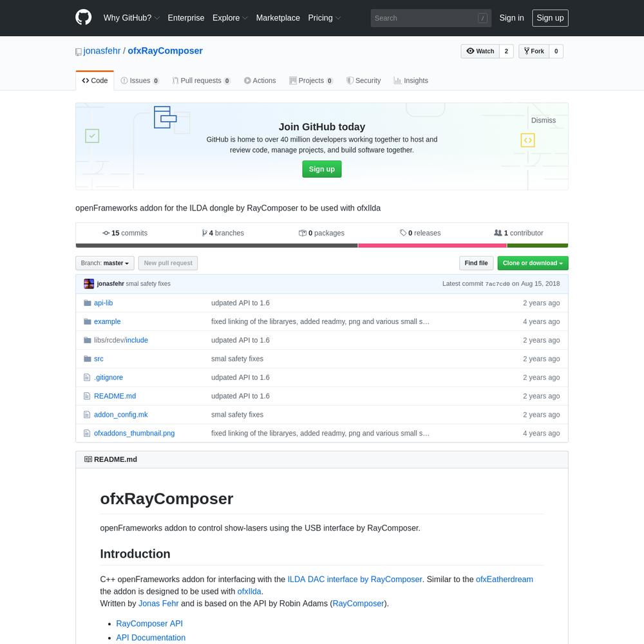The width and height of the screenshot is (644, 644).
Task: Click the Projects board icon
Action: [293, 80]
